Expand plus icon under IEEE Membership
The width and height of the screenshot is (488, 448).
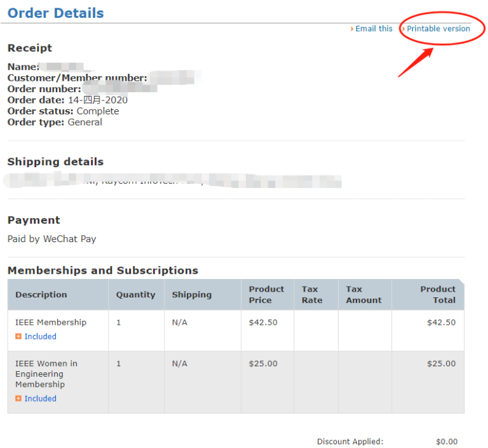[18, 337]
